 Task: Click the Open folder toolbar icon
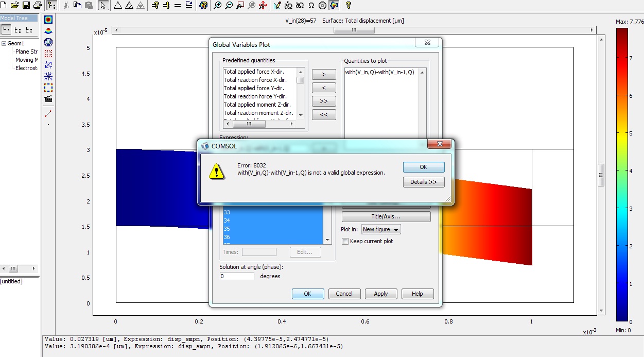click(x=14, y=5)
